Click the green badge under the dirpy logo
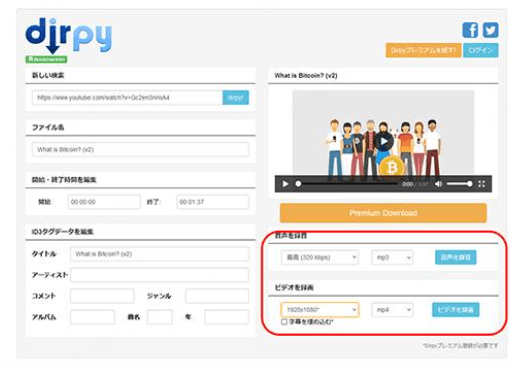 pyautogui.click(x=46, y=59)
